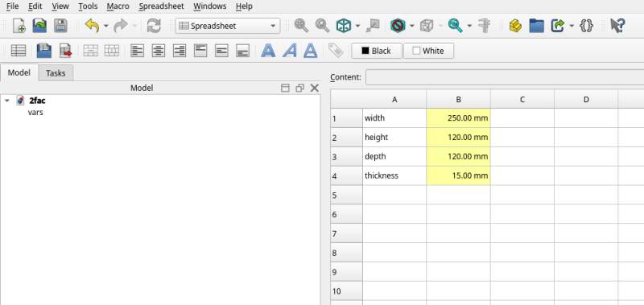
Task: Align cell text to the top
Action: (x=200, y=51)
